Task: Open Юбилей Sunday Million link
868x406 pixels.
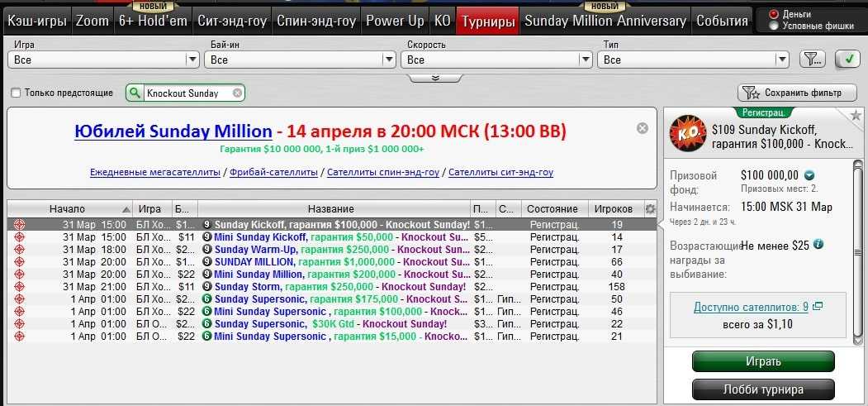Action: 173,131
